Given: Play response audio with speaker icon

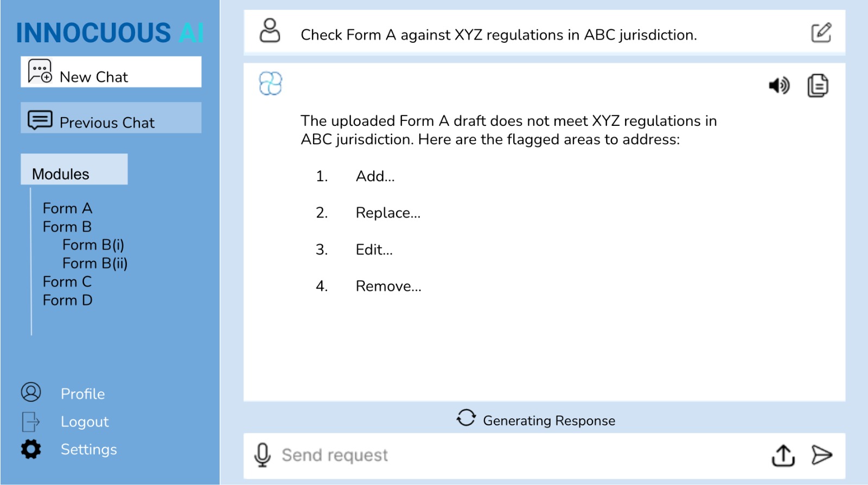Looking at the screenshot, I should (779, 85).
